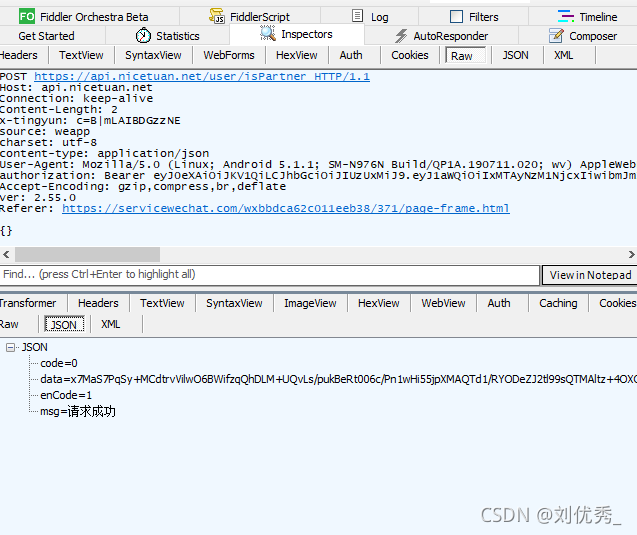
Task: Click the Filters checkbox icon
Action: click(x=456, y=17)
